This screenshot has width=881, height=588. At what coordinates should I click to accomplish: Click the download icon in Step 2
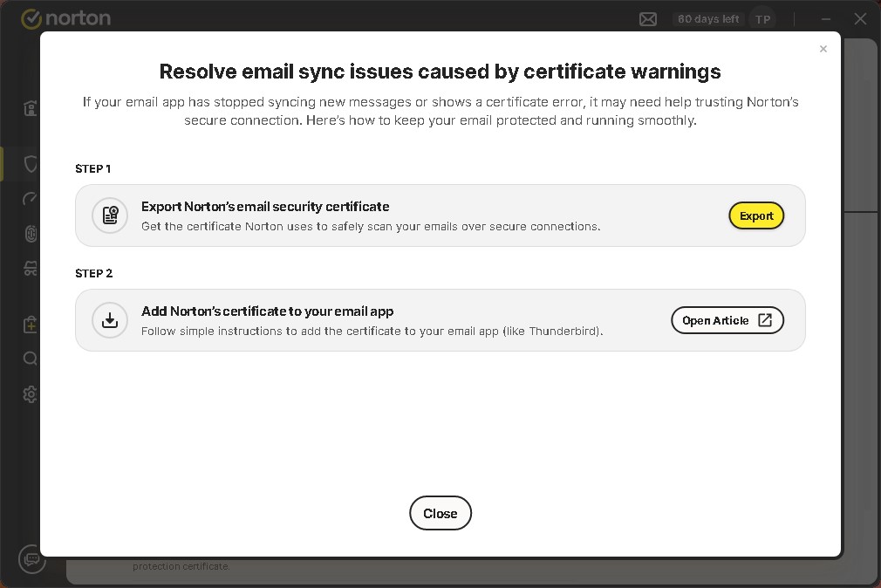point(110,320)
